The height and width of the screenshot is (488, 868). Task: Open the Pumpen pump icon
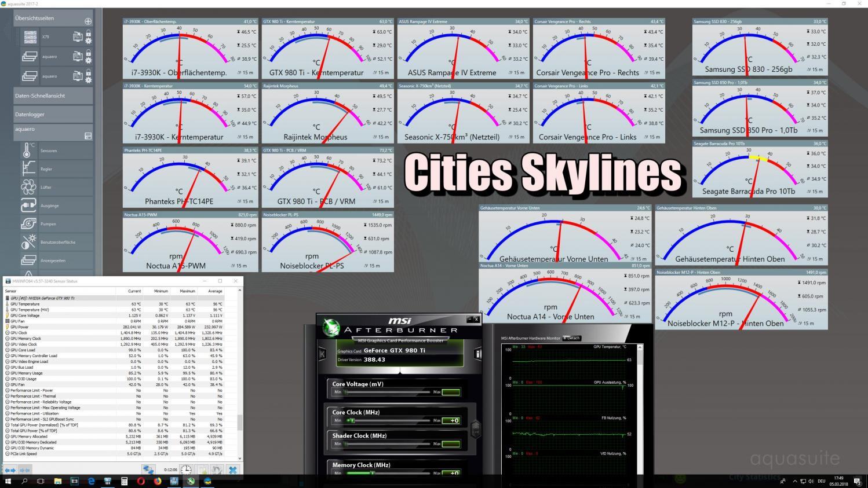[28, 223]
